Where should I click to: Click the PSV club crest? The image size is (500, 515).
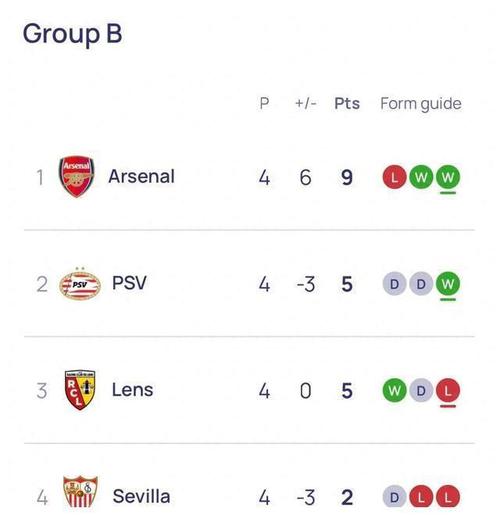click(80, 284)
